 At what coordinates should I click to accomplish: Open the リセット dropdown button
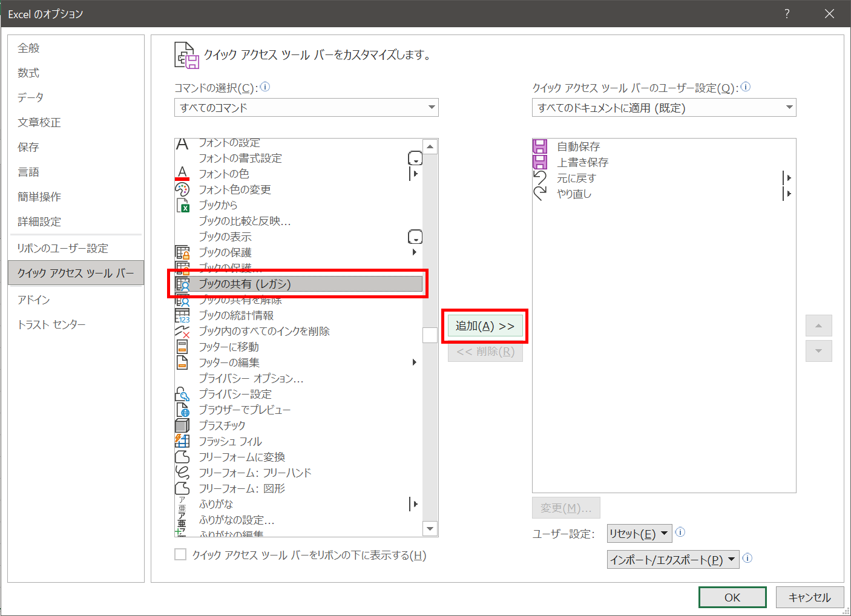point(639,534)
